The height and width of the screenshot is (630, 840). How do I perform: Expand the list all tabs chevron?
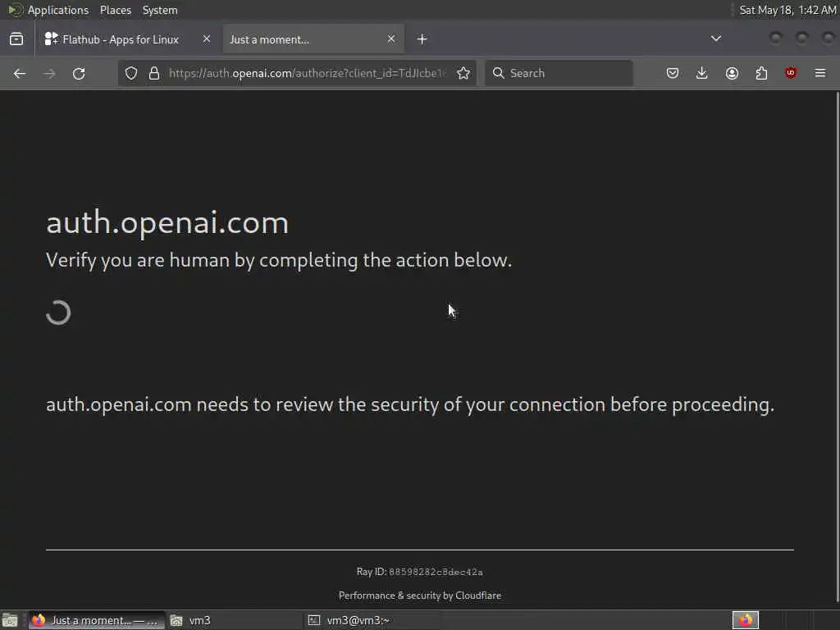[x=715, y=39]
